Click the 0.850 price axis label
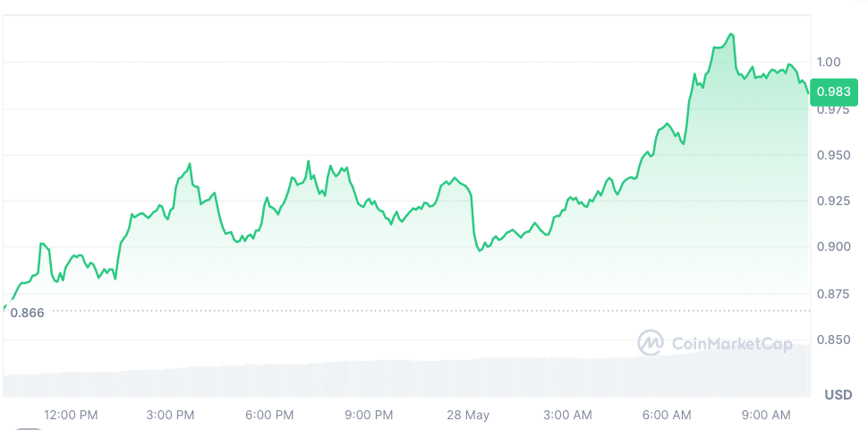This screenshot has width=868, height=430. coord(832,340)
